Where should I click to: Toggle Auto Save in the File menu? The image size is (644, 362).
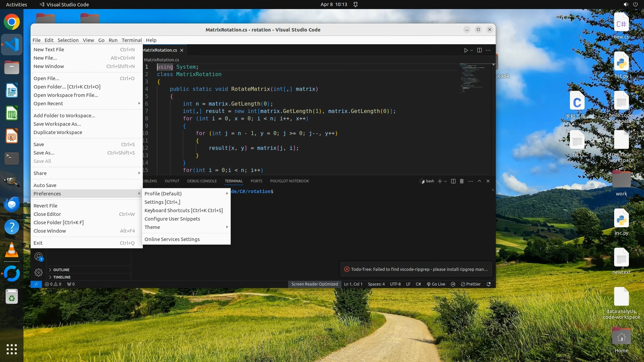(45, 185)
